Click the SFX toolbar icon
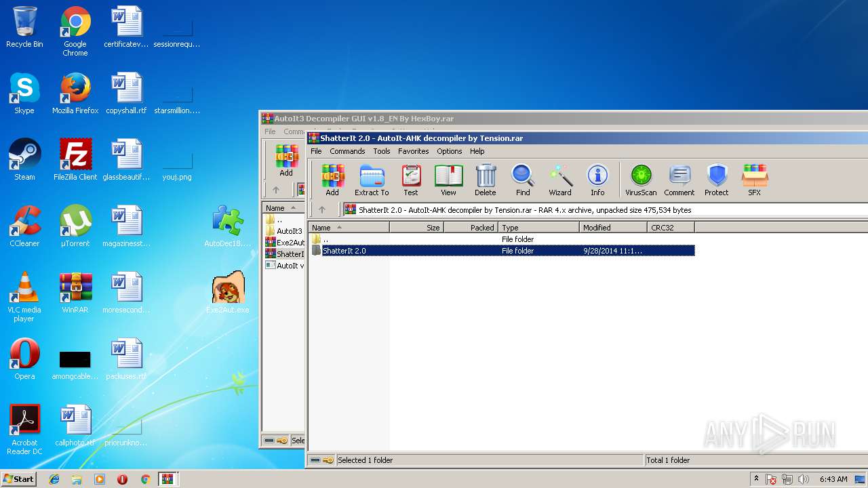Image resolution: width=868 pixels, height=488 pixels. coord(754,180)
